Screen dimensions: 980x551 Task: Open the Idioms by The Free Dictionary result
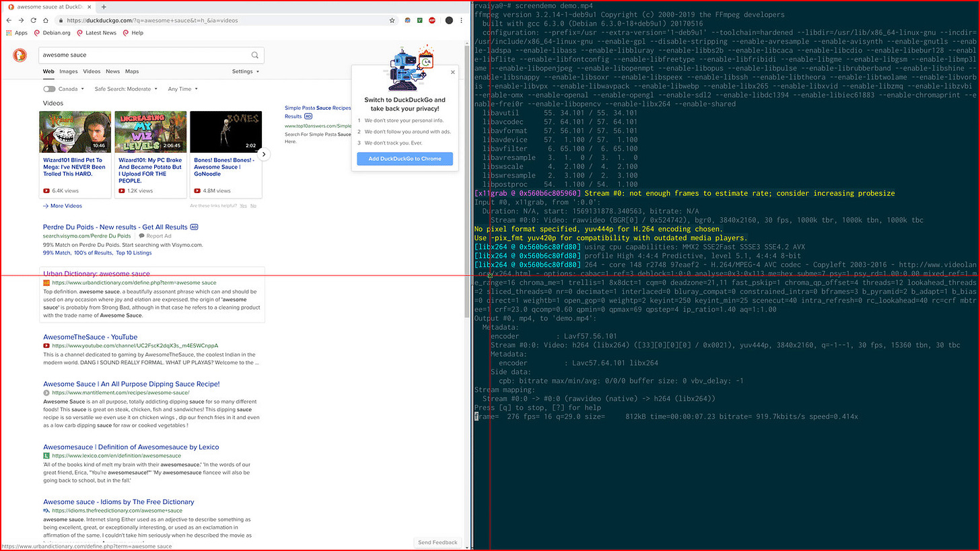click(x=118, y=501)
